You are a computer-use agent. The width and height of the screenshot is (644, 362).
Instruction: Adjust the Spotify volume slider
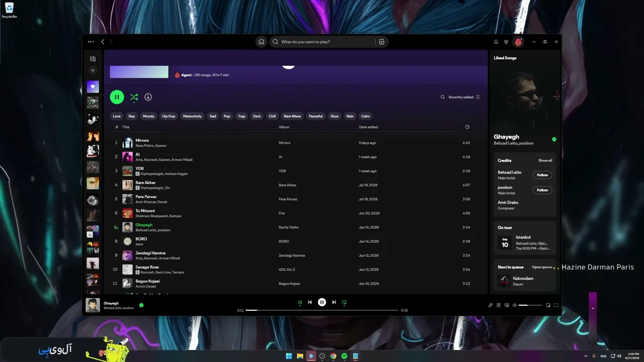[x=530, y=305]
